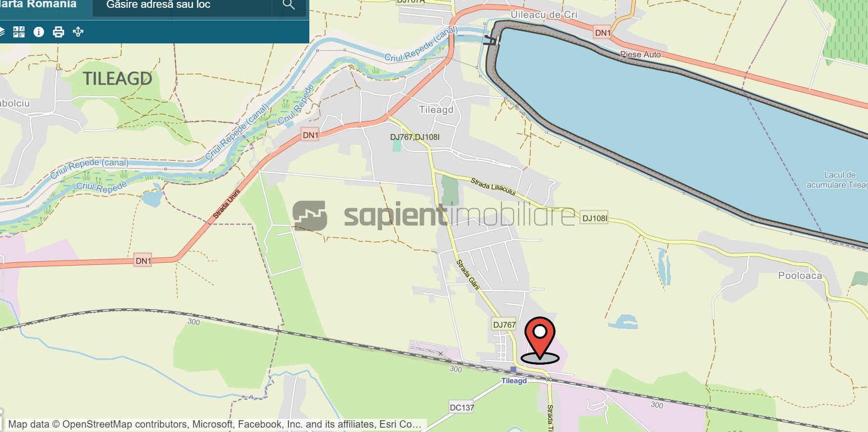
Task: Open the layers list icon
Action: [x=1, y=32]
